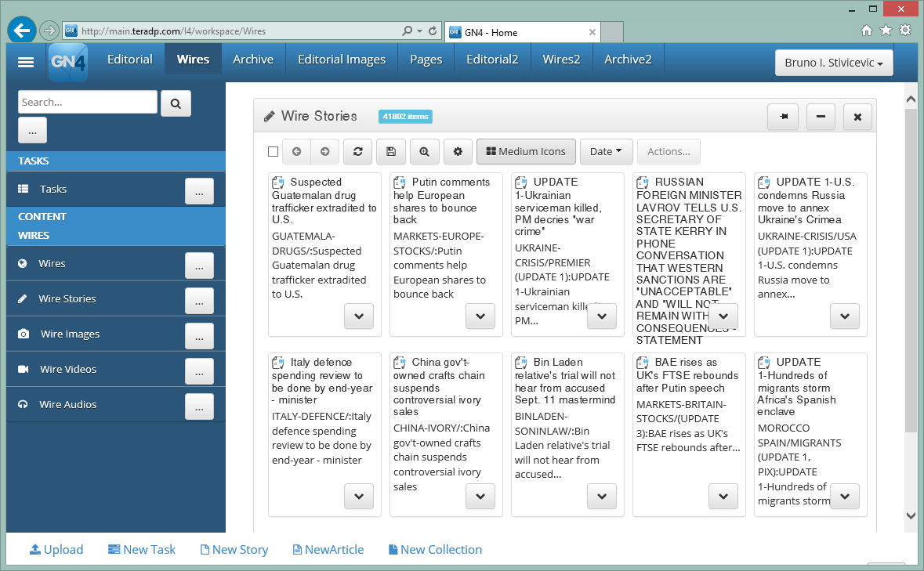Reload the page from the address bar

pyautogui.click(x=433, y=31)
